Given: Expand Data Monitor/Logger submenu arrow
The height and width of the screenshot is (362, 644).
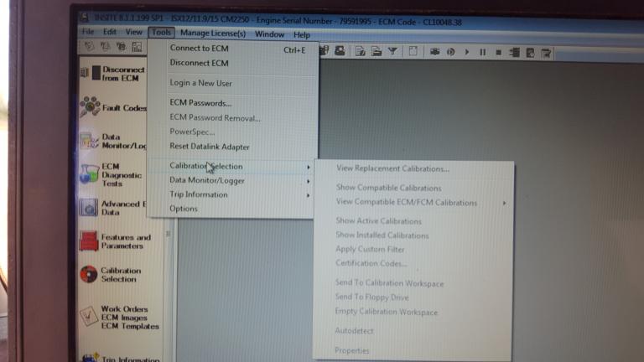Looking at the screenshot, I should pos(308,181).
